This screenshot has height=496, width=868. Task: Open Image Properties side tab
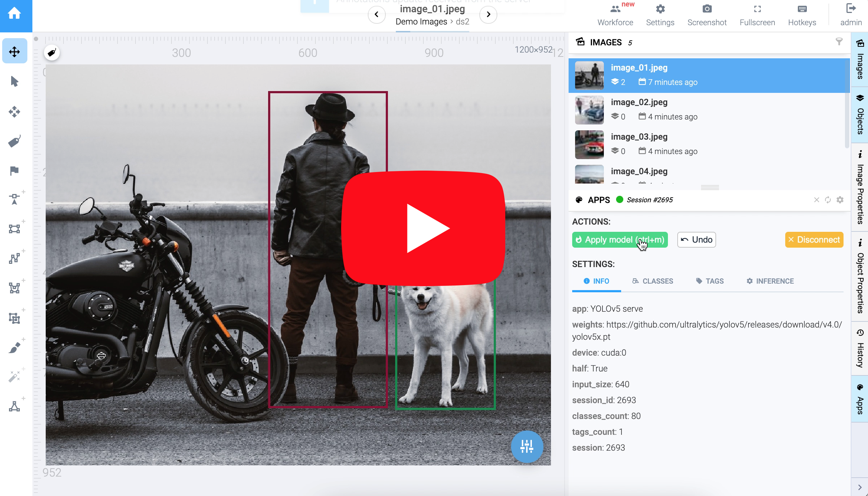pos(860,187)
